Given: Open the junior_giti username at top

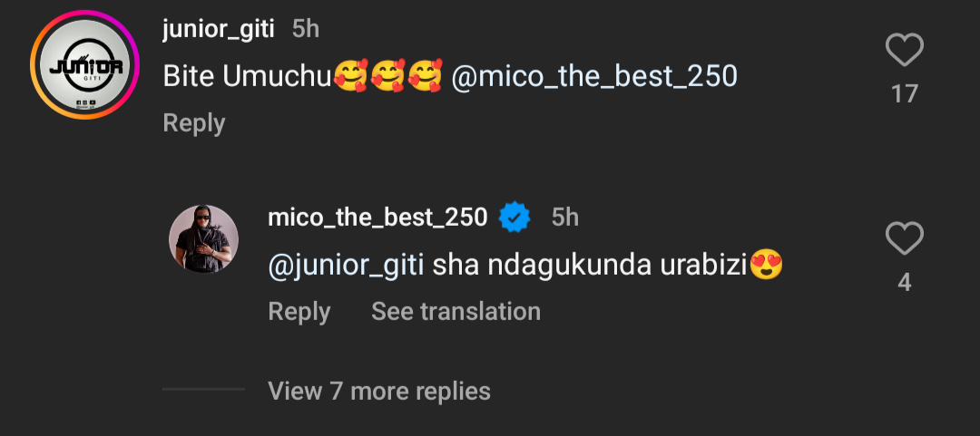Looking at the screenshot, I should [218, 29].
